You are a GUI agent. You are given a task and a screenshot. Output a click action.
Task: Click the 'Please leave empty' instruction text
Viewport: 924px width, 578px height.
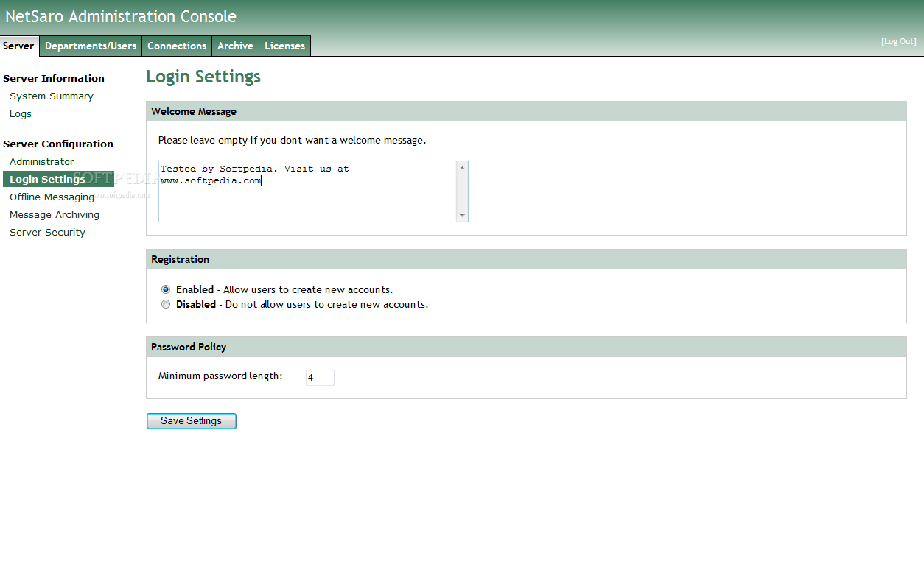292,140
